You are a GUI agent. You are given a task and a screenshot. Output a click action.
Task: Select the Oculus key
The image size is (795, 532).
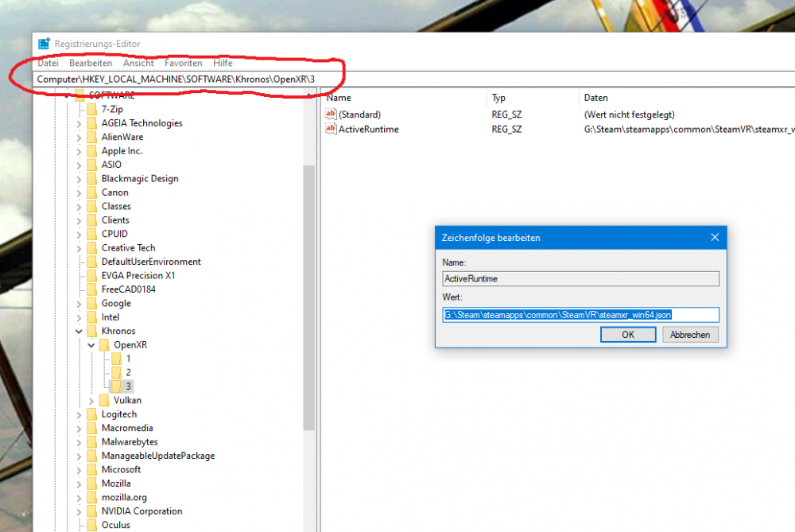pos(115,525)
